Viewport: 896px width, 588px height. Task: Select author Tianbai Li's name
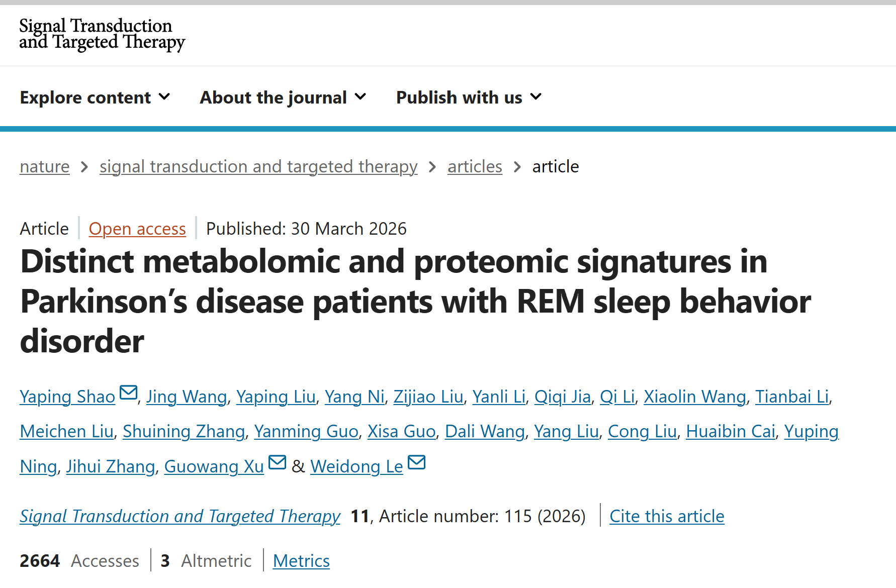792,397
